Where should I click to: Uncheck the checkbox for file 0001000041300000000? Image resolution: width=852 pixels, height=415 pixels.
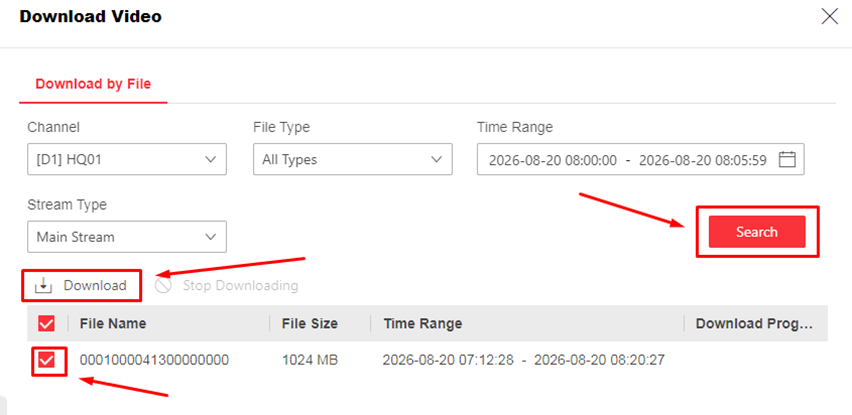(47, 360)
